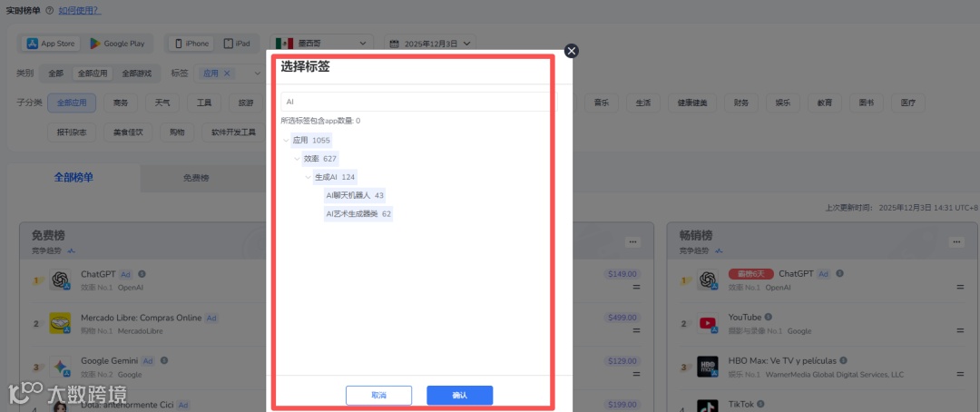This screenshot has height=412, width=980.
Task: Filter by the 美食佳饮 subcategory
Action: pyautogui.click(x=128, y=132)
